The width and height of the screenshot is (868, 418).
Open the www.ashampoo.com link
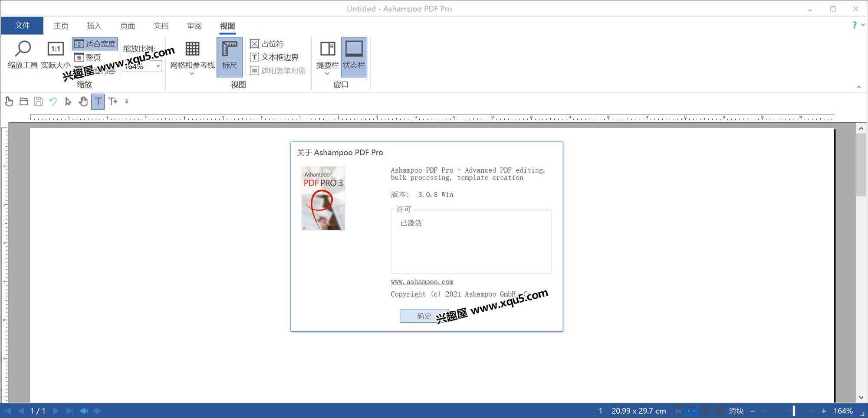[422, 282]
